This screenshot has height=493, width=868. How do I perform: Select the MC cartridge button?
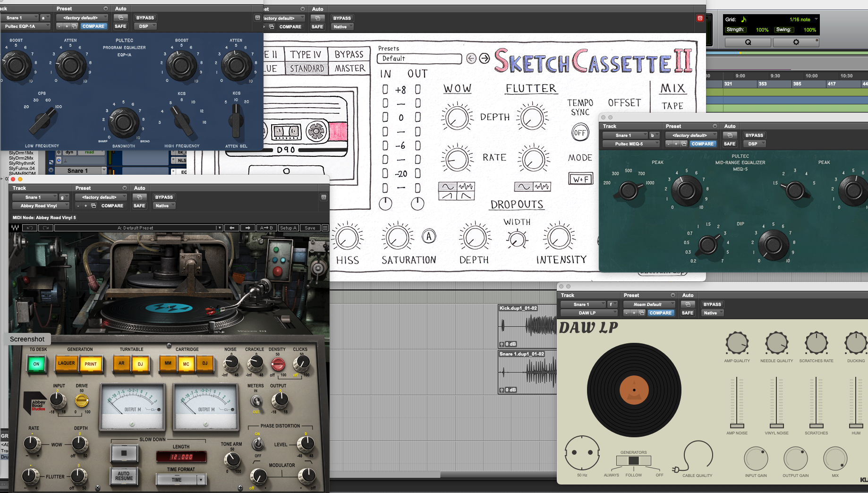pyautogui.click(x=186, y=364)
